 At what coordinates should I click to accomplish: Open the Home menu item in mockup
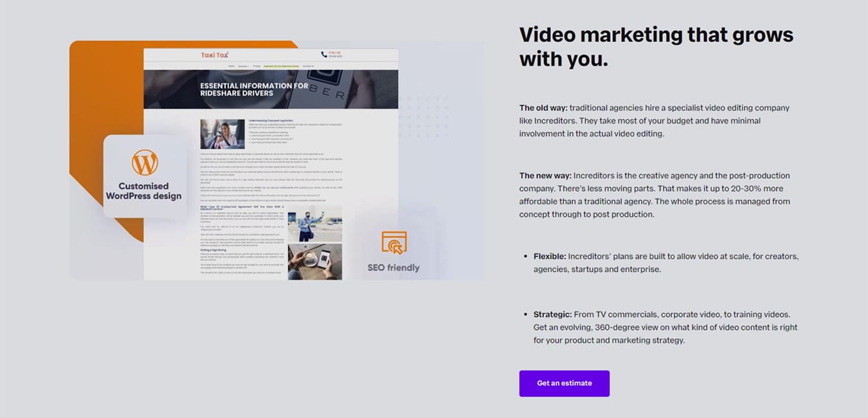point(231,66)
